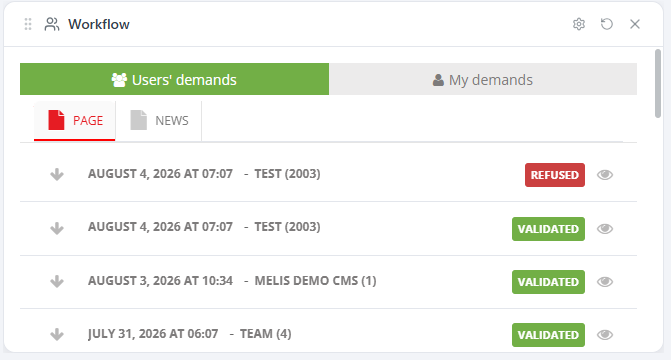671x360 pixels.
Task: Click VALIDATED badge in TEAM (4) row
Action: (548, 335)
